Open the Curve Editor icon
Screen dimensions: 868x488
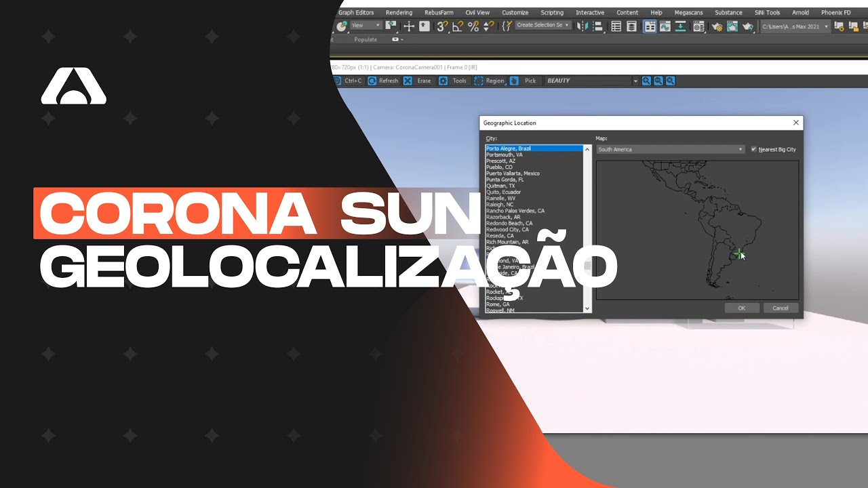[665, 26]
